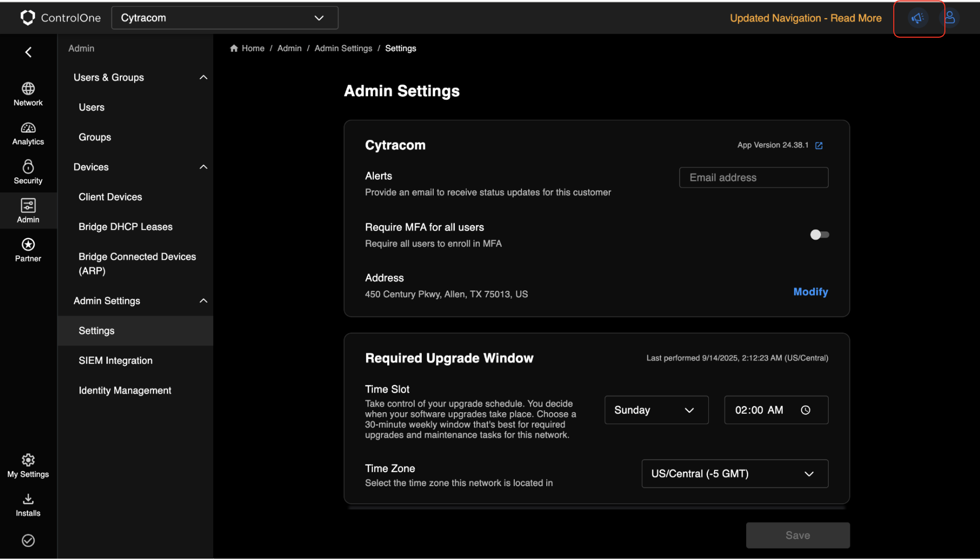Open the Cytracom customer dropdown
The image size is (980, 560).
coord(225,18)
